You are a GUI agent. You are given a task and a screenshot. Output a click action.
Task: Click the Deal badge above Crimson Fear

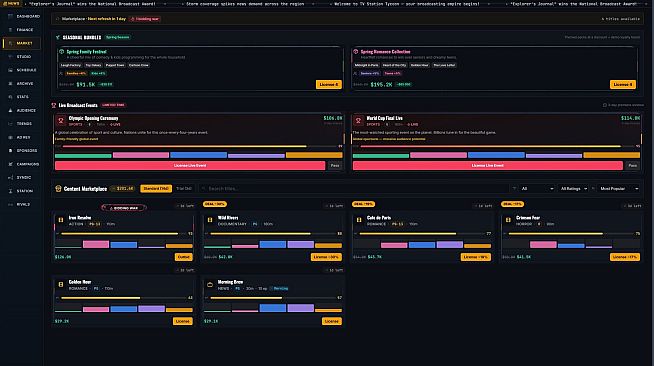point(513,204)
